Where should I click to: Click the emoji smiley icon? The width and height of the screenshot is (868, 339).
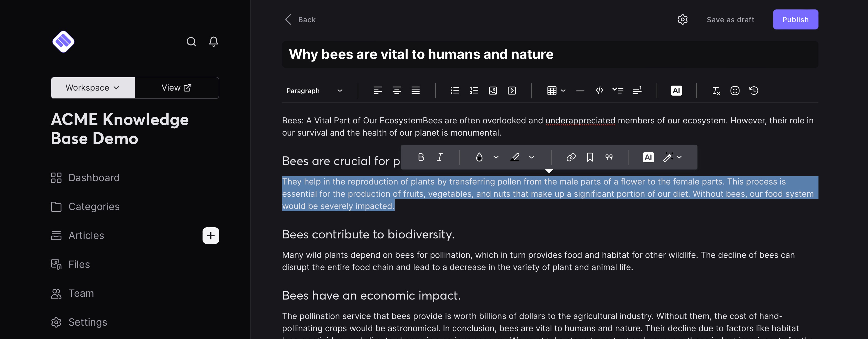click(734, 91)
